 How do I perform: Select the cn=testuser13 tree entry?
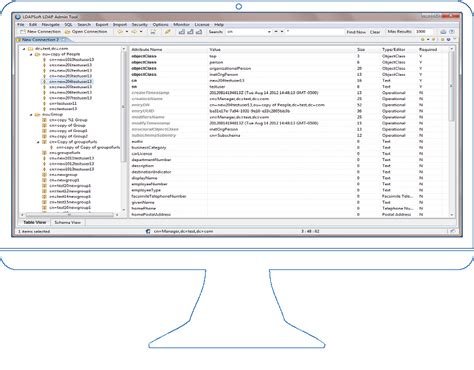[63, 109]
